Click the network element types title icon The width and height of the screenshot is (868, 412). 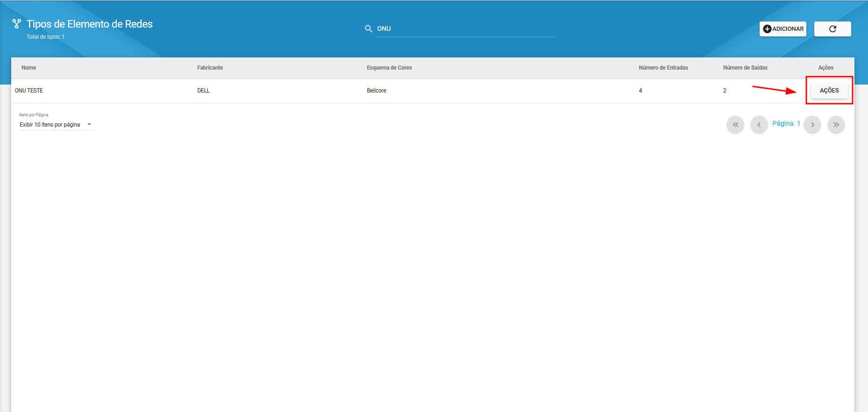coord(17,24)
